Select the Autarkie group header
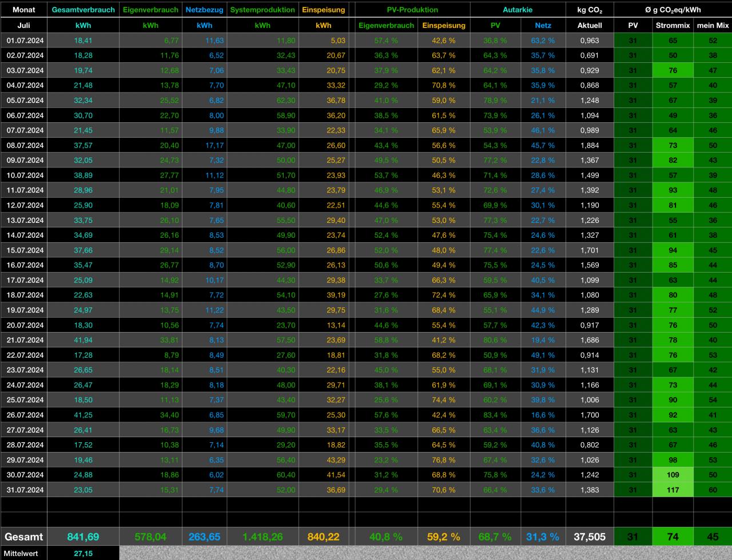Screen dimensions: 732x560 tap(518, 10)
